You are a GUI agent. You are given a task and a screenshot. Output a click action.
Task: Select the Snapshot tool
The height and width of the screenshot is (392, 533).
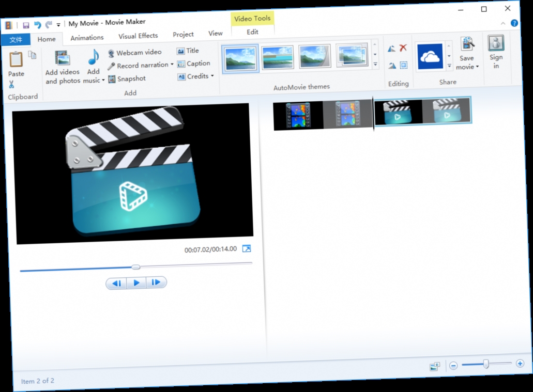127,79
